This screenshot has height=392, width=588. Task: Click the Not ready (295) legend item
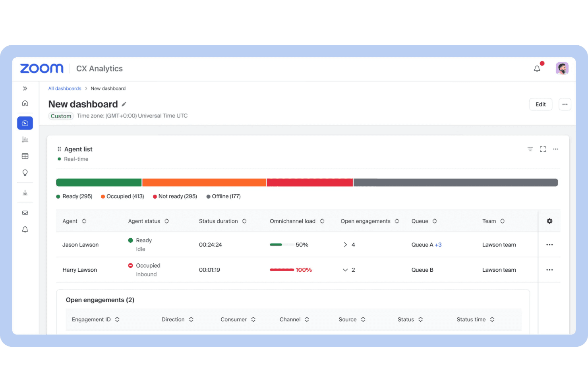(175, 197)
